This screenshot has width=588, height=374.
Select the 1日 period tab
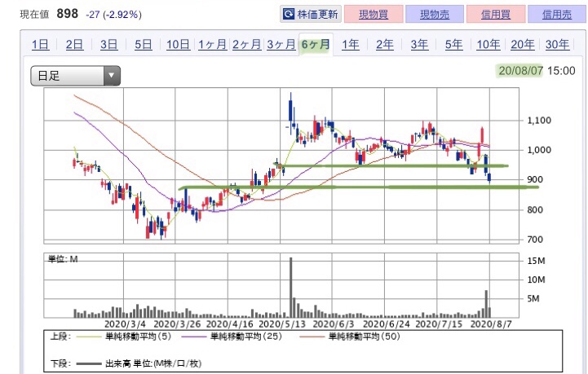[41, 45]
